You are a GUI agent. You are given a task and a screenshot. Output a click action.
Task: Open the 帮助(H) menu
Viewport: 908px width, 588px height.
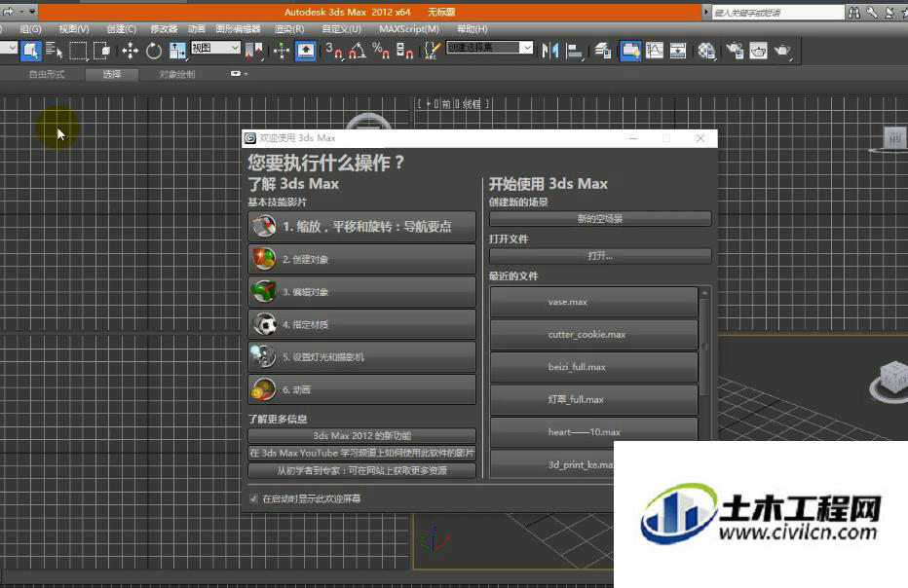point(472,29)
